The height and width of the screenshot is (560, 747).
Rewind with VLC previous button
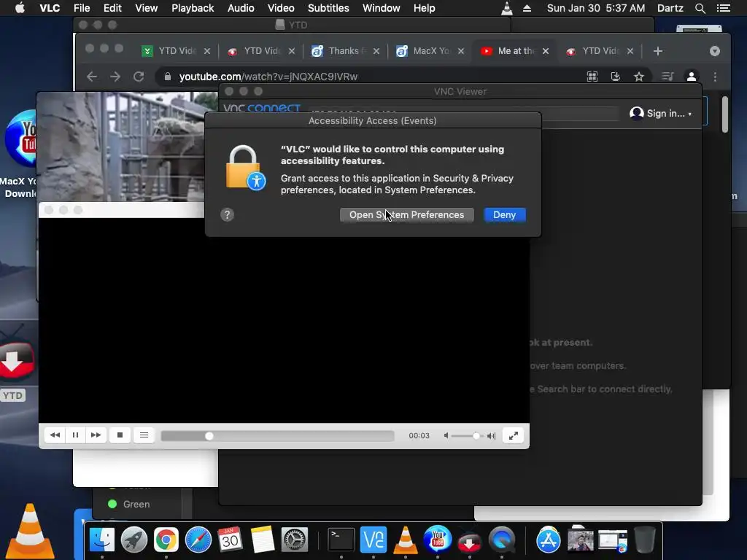(x=55, y=435)
